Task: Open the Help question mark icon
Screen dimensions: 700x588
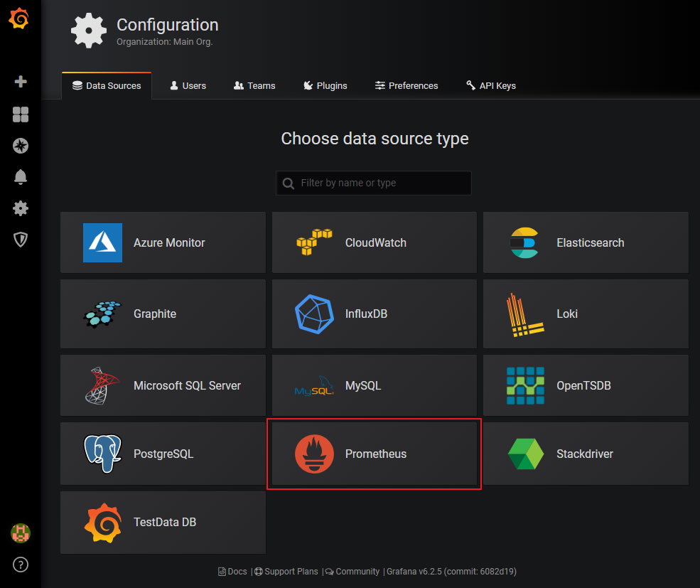Action: (21, 565)
